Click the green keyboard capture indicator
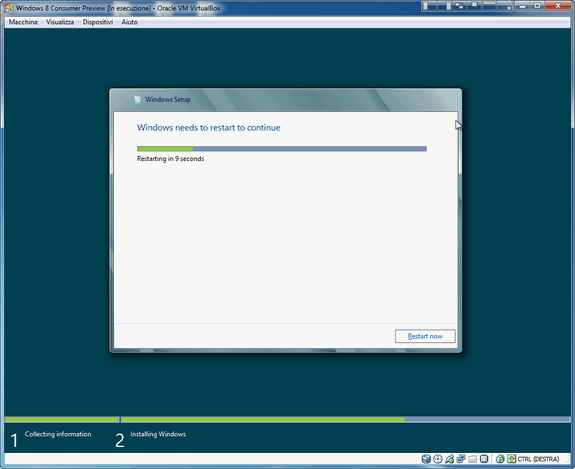575x469 pixels. pyautogui.click(x=512, y=459)
